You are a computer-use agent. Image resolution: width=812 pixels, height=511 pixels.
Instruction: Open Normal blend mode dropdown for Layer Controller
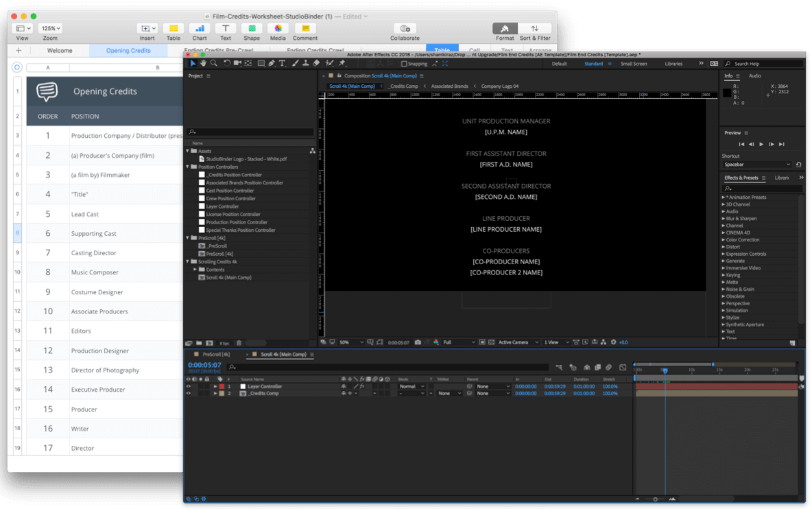pos(412,386)
